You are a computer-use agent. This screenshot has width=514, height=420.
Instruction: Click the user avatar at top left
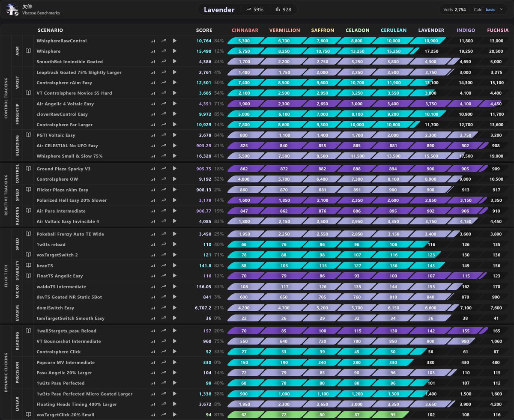(x=12, y=9)
